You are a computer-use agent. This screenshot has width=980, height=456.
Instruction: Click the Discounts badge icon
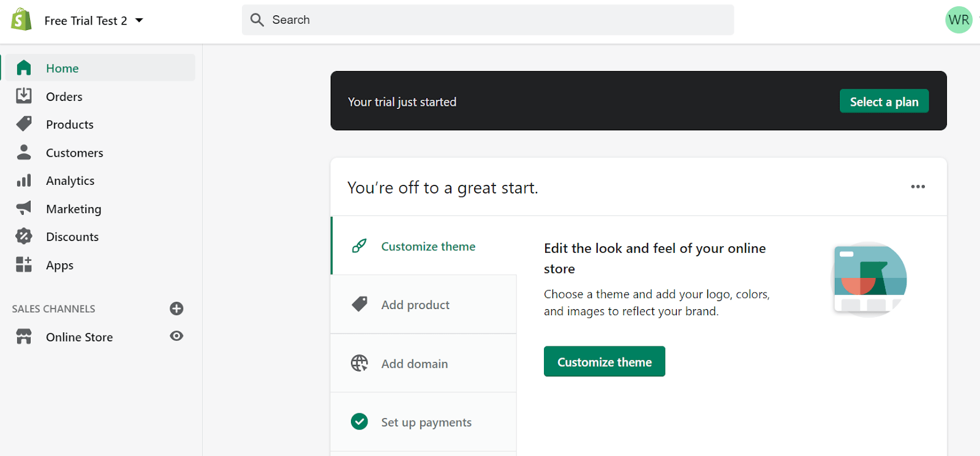coord(24,236)
